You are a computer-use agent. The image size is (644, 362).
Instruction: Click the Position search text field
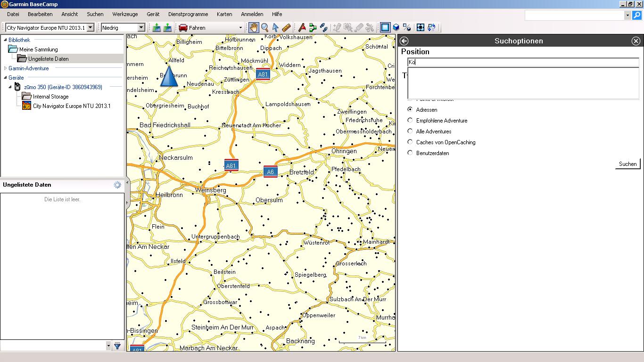(523, 62)
